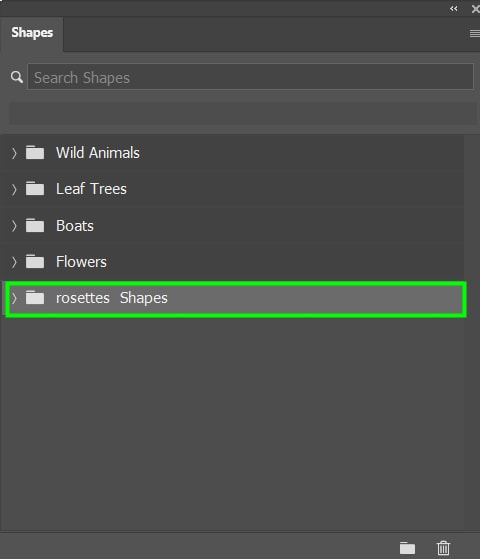Viewport: 480px width, 559px height.
Task: Expand the Boats group chevron
Action: pyautogui.click(x=14, y=226)
